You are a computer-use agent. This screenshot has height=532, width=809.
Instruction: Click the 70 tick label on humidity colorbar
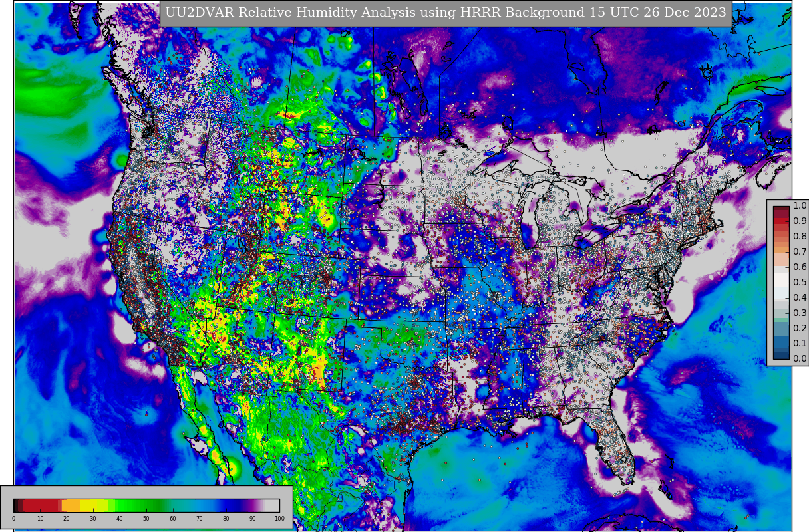[x=200, y=519]
